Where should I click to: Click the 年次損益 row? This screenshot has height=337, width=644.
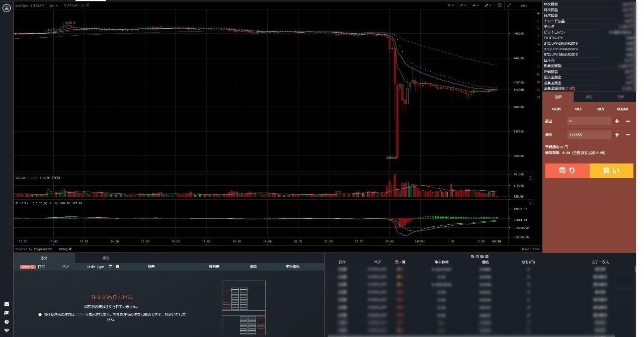coord(589,4)
